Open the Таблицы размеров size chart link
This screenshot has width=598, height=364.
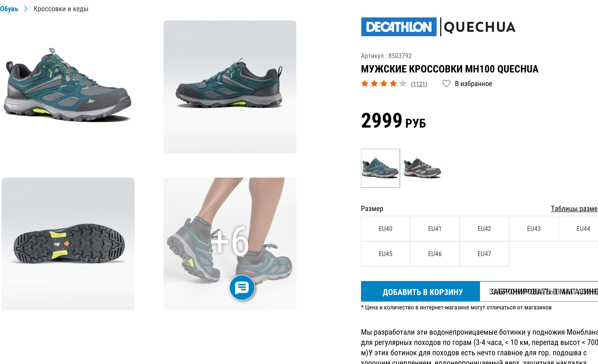pyautogui.click(x=574, y=209)
